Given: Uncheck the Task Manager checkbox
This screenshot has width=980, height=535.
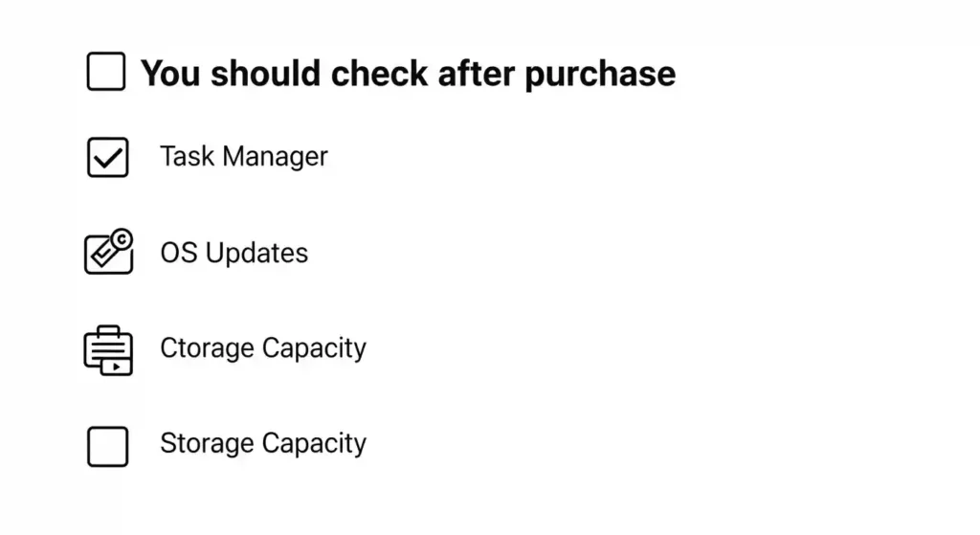Looking at the screenshot, I should (108, 158).
